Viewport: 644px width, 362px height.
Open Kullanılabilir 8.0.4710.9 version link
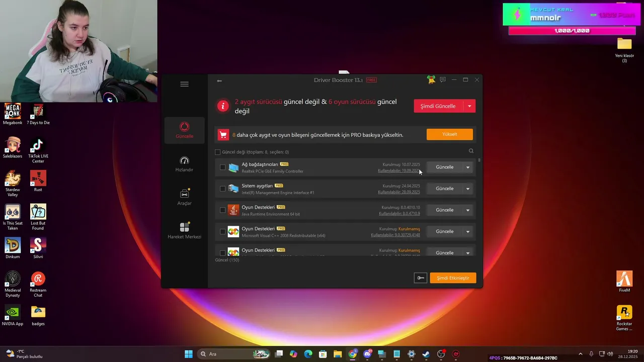point(399,214)
